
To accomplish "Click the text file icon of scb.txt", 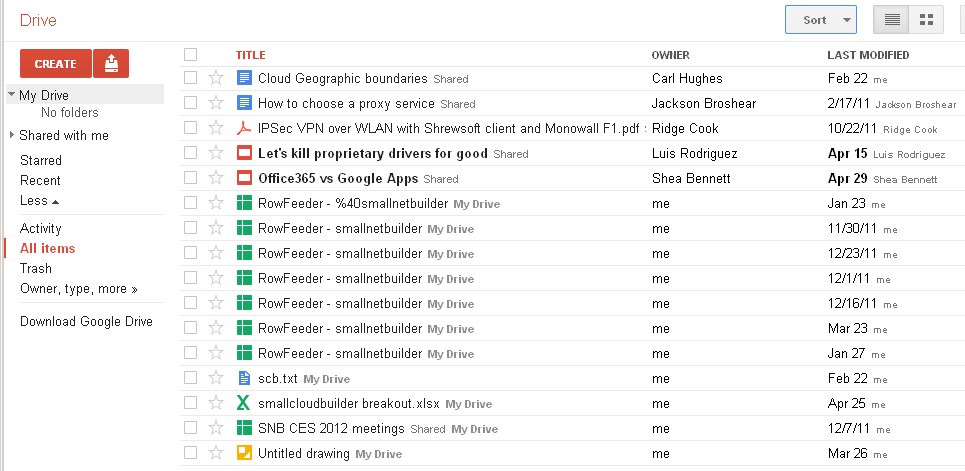I will (x=244, y=378).
